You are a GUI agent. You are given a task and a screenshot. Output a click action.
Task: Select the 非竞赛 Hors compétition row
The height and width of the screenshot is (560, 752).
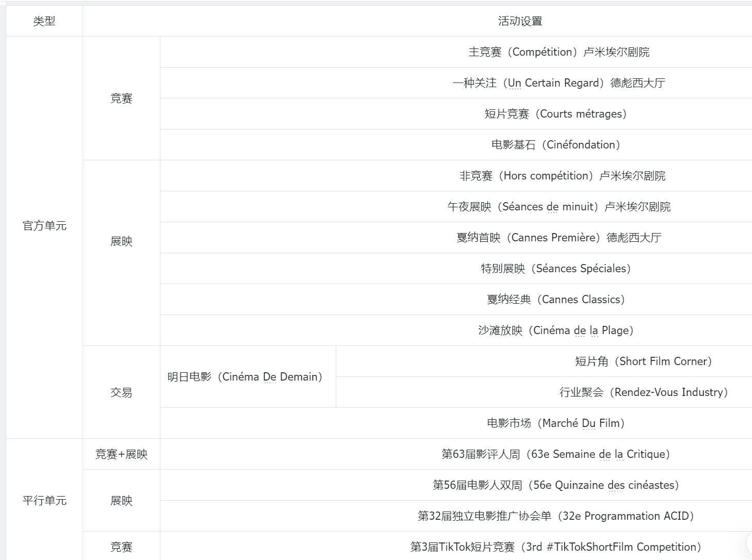click(562, 176)
